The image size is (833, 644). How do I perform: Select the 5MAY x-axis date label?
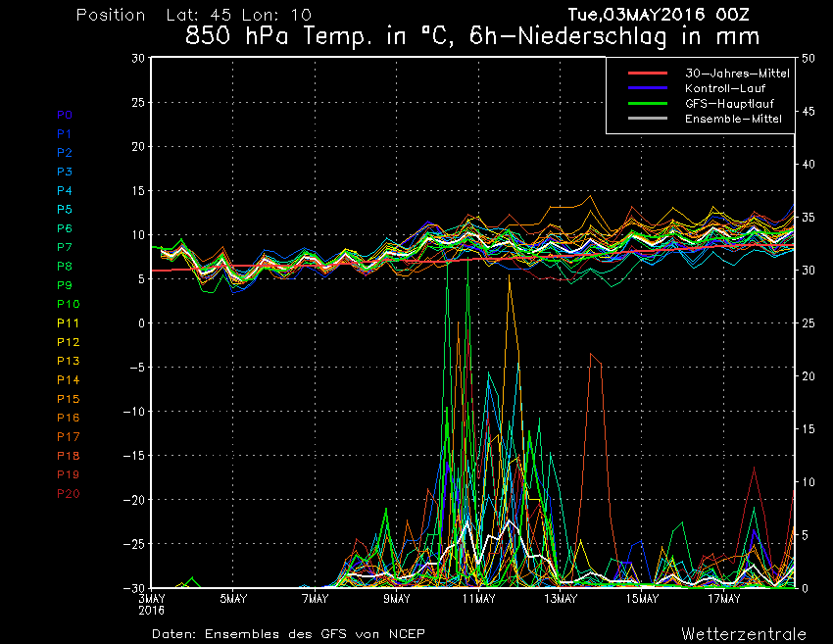[233, 599]
